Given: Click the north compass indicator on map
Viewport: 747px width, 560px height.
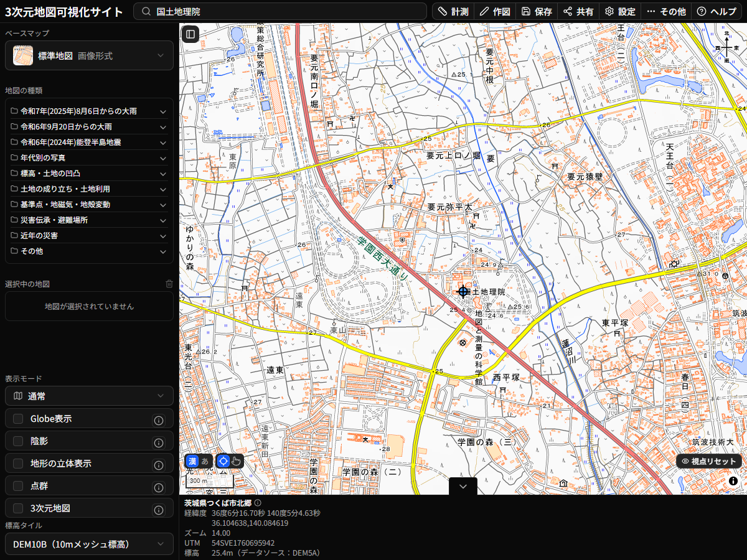Looking at the screenshot, I should click(x=726, y=47).
